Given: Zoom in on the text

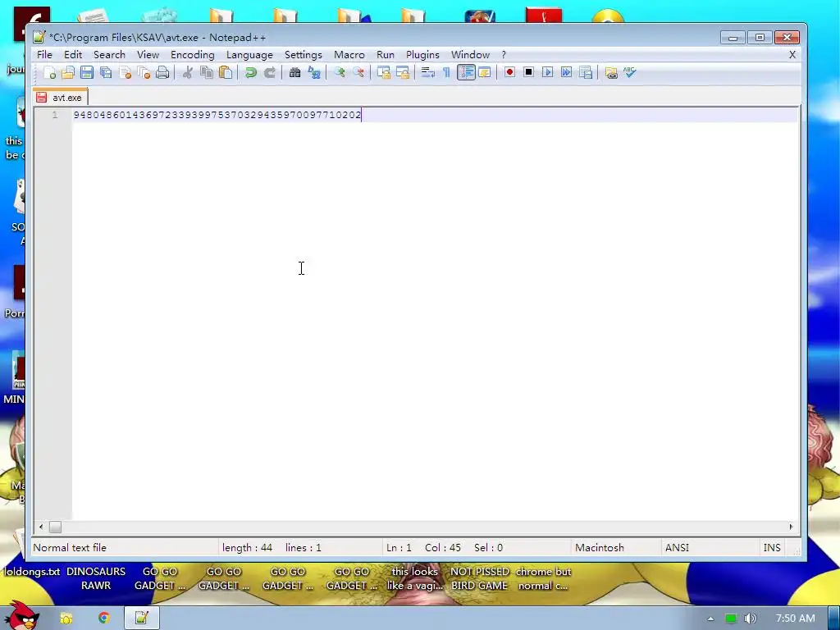Looking at the screenshot, I should coord(339,72).
